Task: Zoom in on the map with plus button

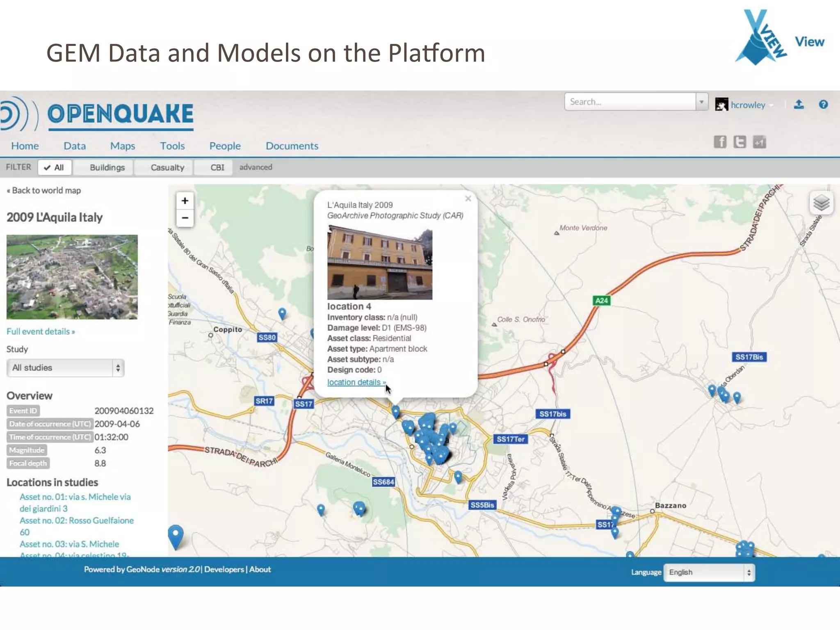Action: (x=185, y=201)
